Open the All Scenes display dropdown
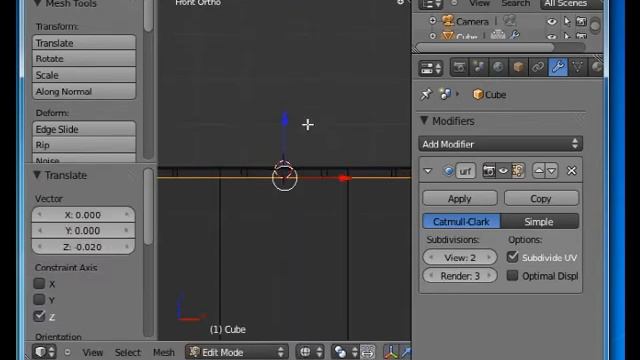Viewport: 640px width, 360px height. click(x=571, y=4)
